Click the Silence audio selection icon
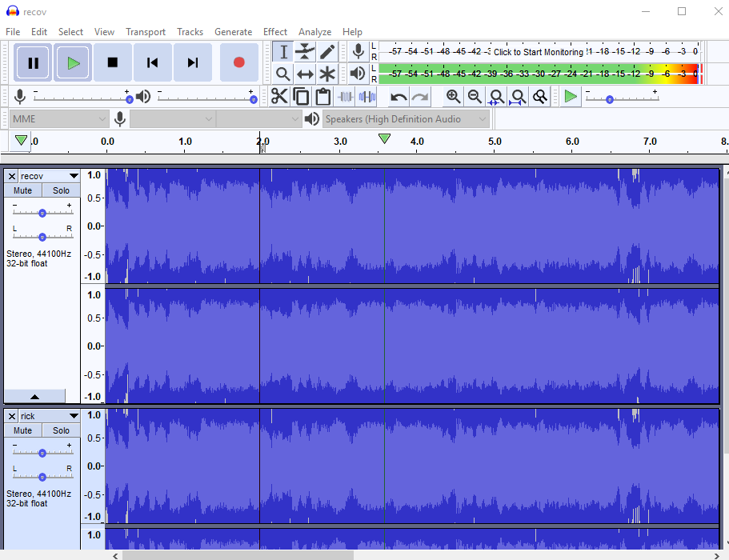Screen dimensions: 729x560 point(367,97)
